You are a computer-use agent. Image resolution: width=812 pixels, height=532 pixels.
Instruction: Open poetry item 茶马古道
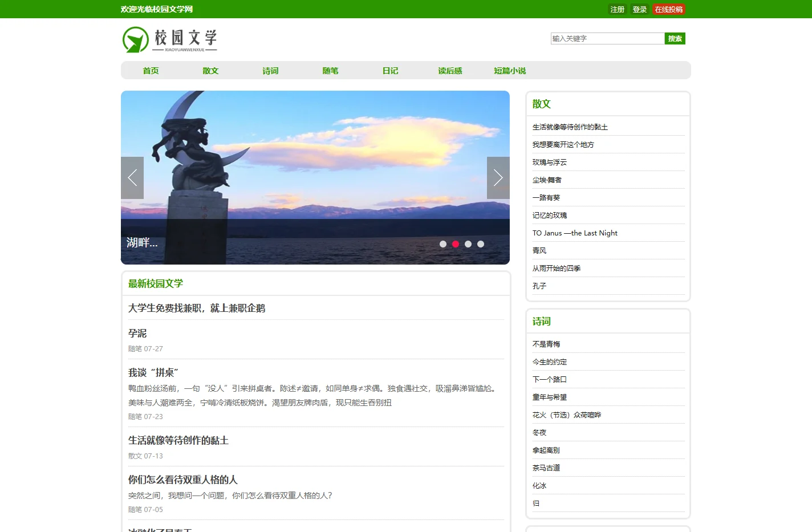coord(546,468)
